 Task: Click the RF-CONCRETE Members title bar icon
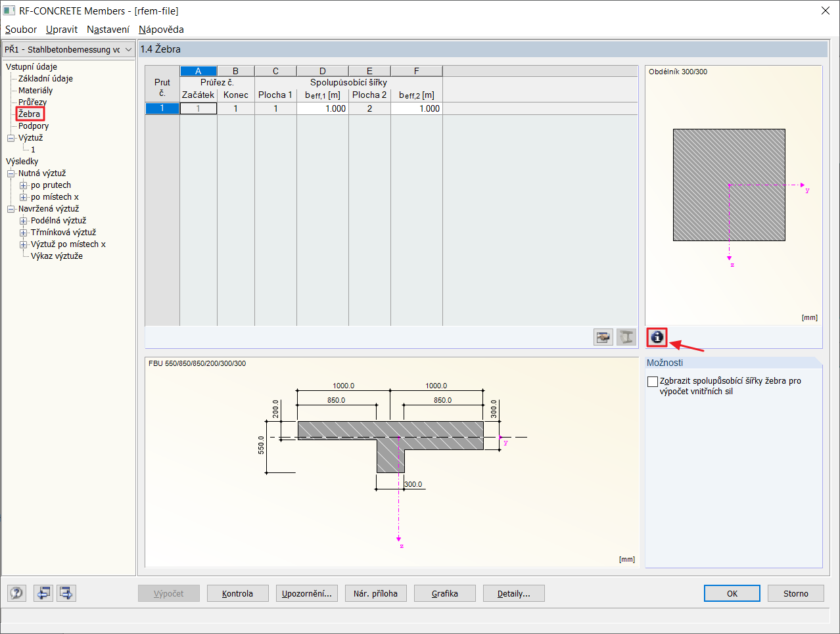point(9,11)
